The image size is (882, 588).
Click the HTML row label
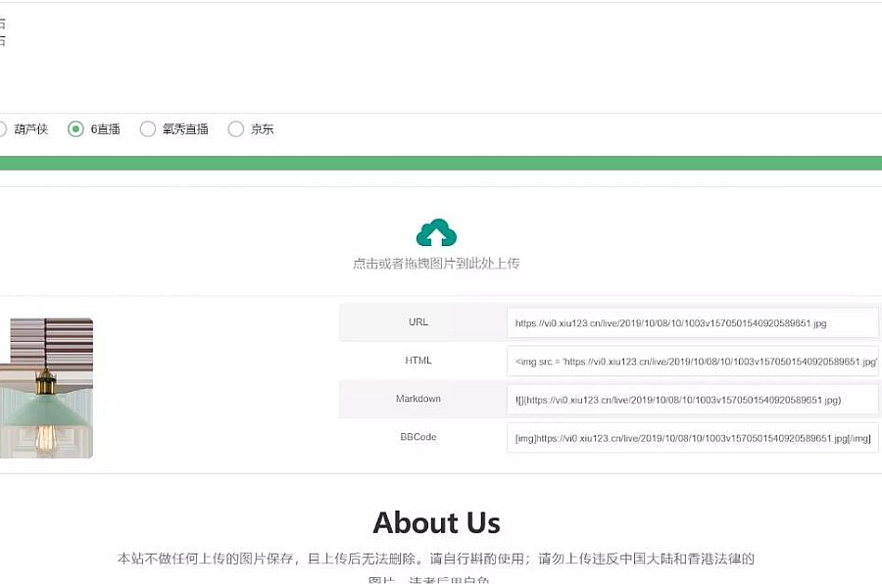417,360
